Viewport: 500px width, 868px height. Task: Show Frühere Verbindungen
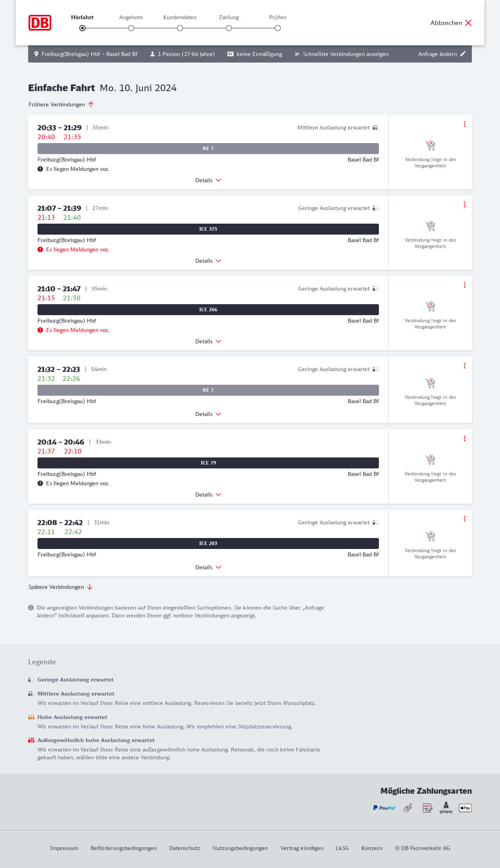pyautogui.click(x=61, y=104)
